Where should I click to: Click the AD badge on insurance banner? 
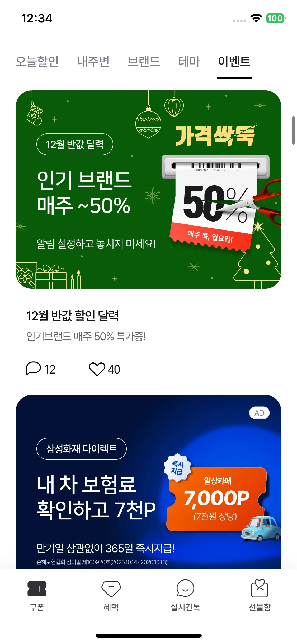(259, 413)
